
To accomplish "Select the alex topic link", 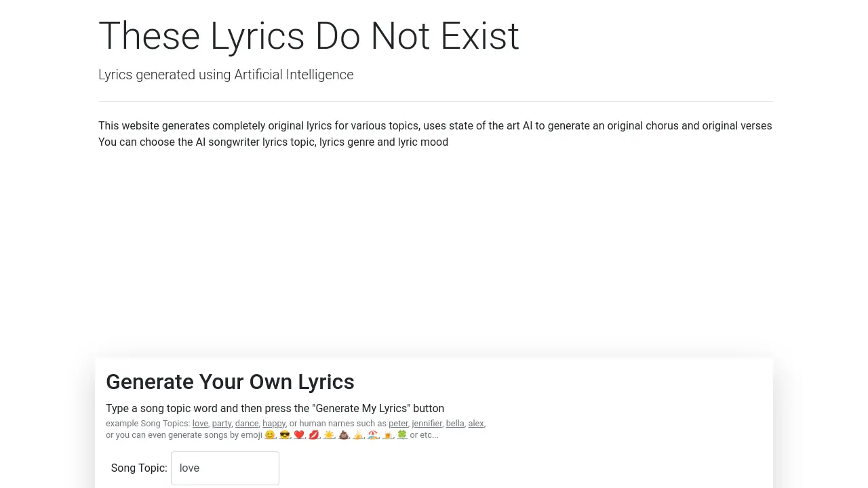I will (x=475, y=423).
